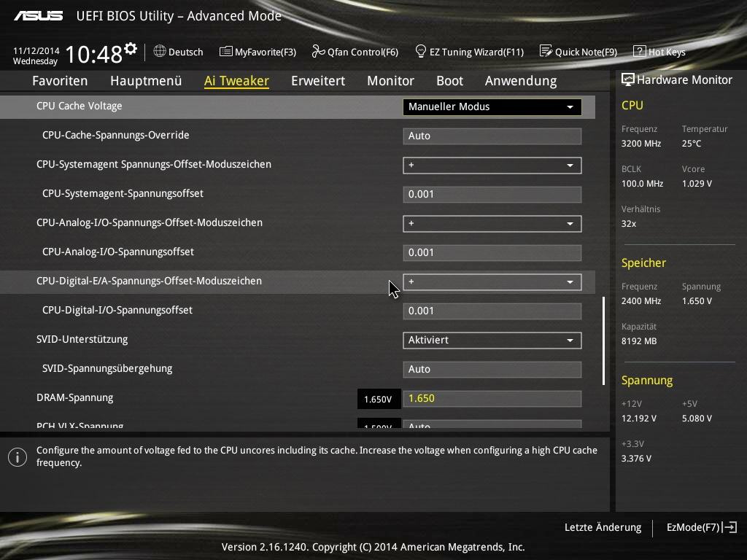Click the Qfan Control fan icon
This screenshot has height=560, width=747.
click(318, 51)
